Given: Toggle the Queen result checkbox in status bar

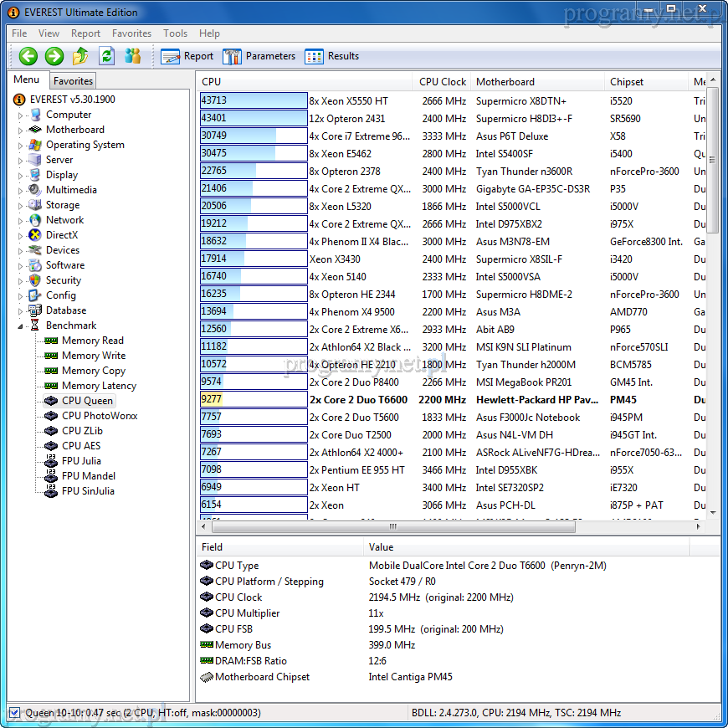Looking at the screenshot, I should pyautogui.click(x=14, y=713).
